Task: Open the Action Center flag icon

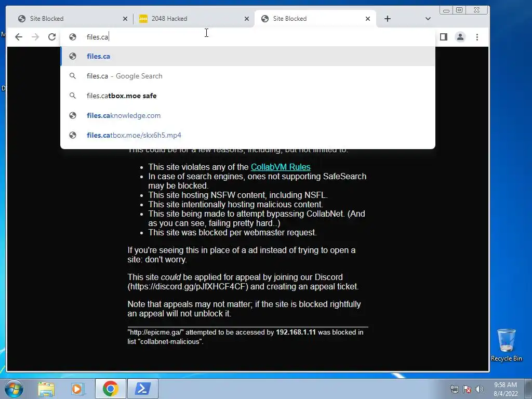Action: [467, 389]
